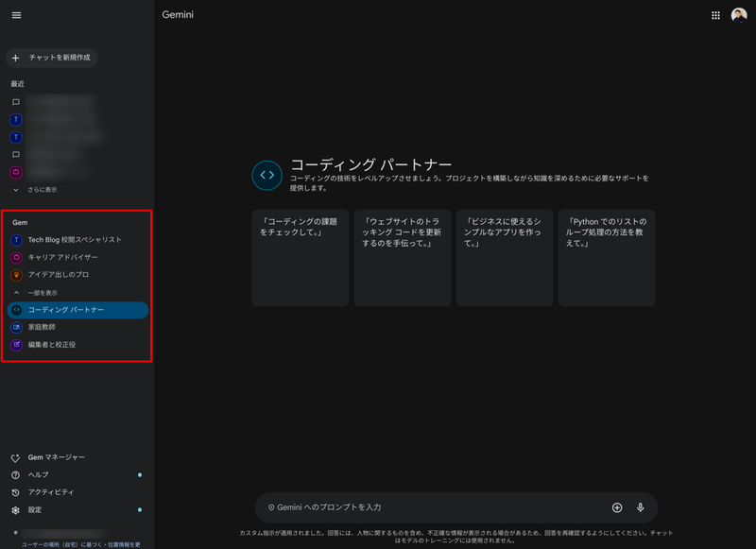Select 編集者と校正役 Gem
The image size is (756, 549).
click(77, 345)
